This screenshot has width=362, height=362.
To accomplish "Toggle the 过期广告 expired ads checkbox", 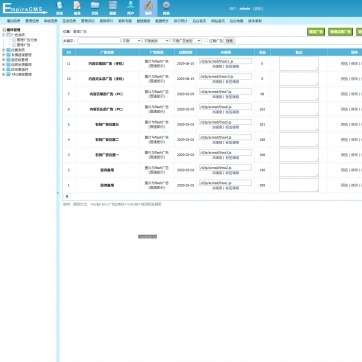I will coord(206,40).
